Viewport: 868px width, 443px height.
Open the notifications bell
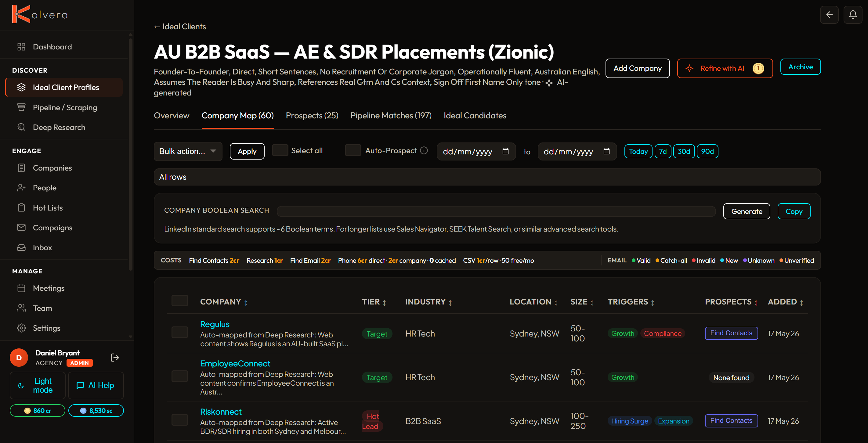tap(853, 14)
